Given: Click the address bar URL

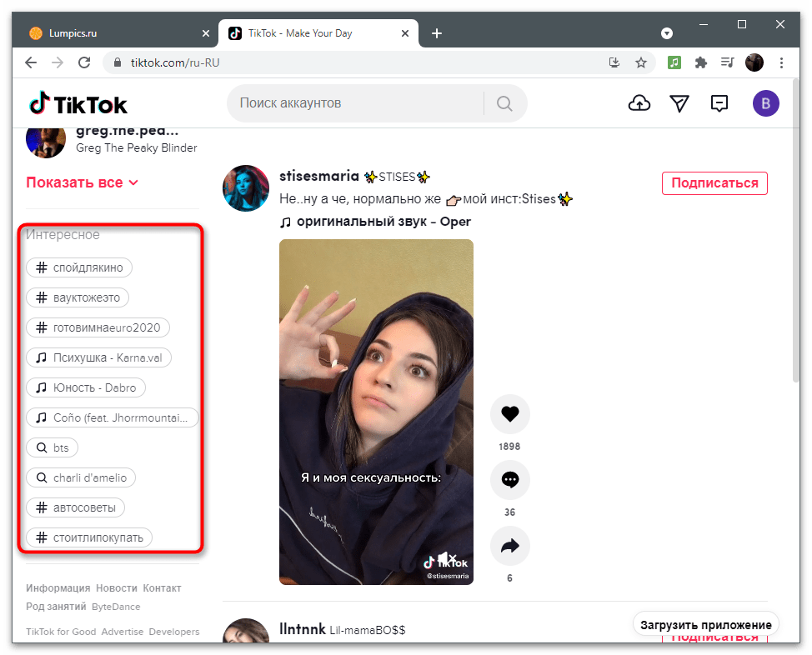Looking at the screenshot, I should 175,62.
